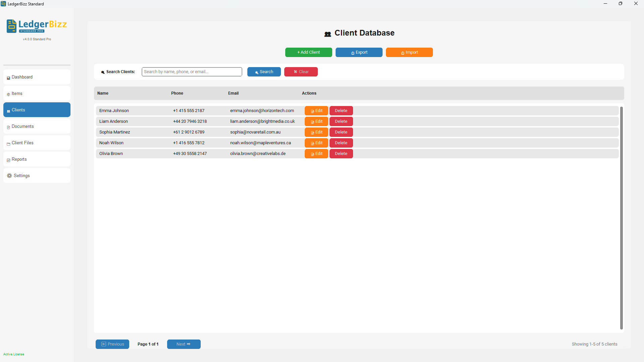This screenshot has height=362, width=644.
Task: Click phone number +1 416 555 7812
Action: [x=189, y=143]
